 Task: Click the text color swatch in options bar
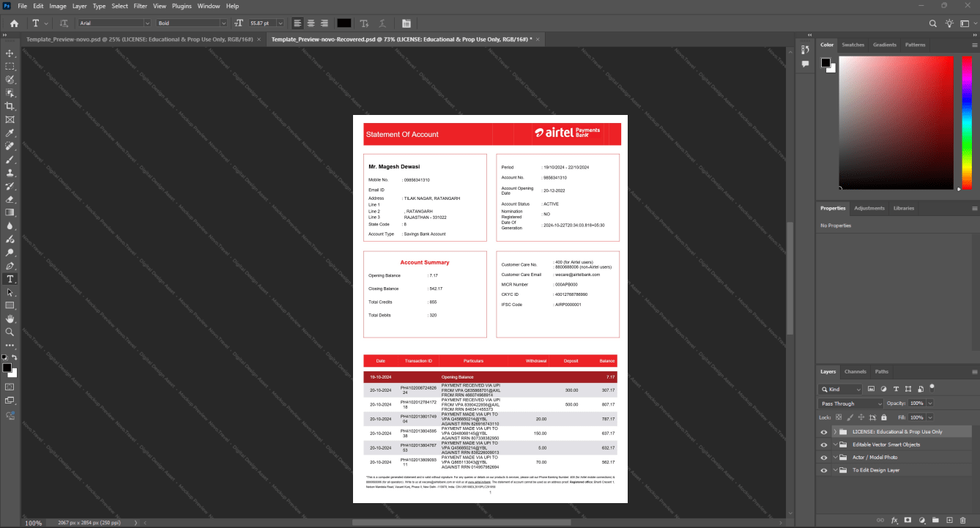[344, 23]
